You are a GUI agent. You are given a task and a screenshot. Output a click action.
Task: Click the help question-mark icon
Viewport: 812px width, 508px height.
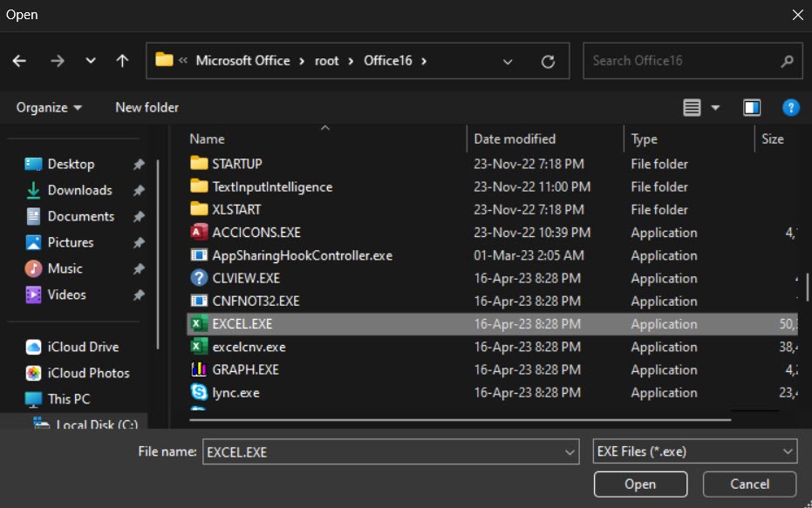tap(790, 107)
